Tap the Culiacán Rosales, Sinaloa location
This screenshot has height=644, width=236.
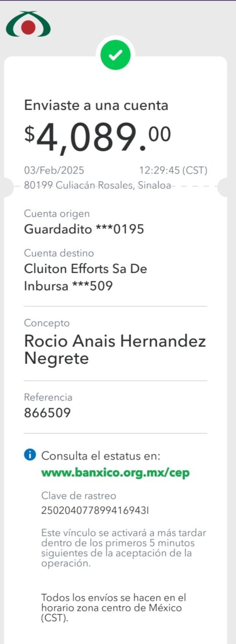coord(97,185)
